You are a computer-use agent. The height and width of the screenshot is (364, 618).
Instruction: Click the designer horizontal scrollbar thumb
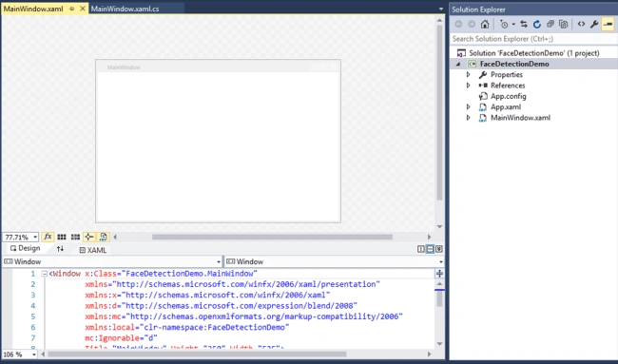pos(272,237)
